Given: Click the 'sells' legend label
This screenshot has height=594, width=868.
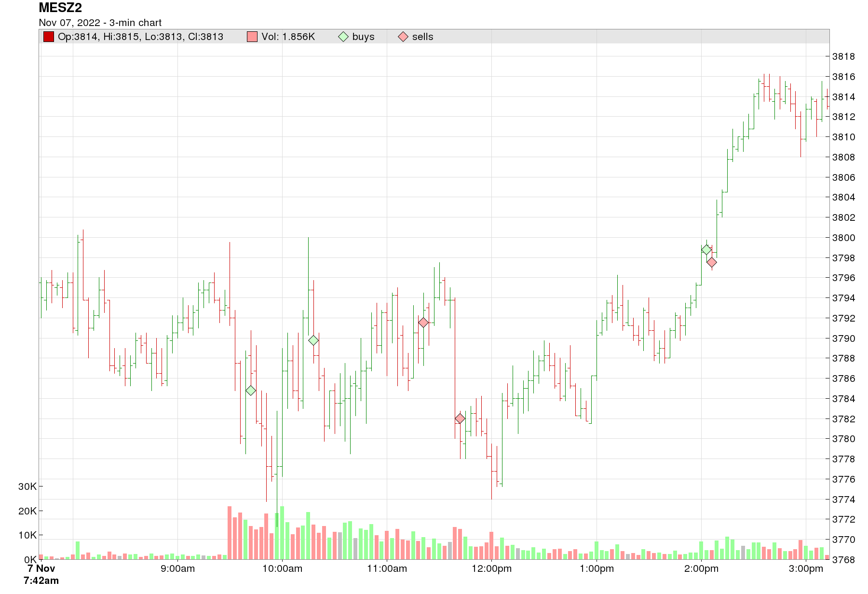Looking at the screenshot, I should [x=423, y=37].
